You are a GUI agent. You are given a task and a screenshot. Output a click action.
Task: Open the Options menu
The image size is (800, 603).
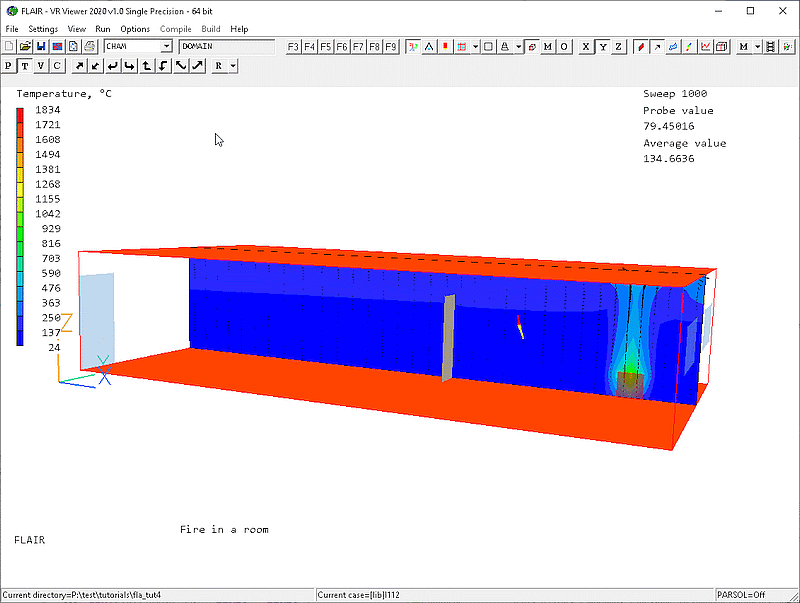tap(135, 29)
